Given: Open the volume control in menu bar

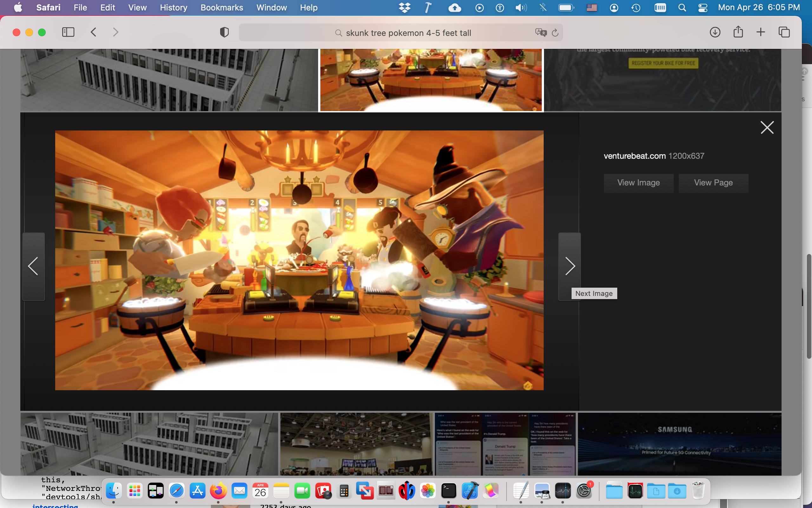Looking at the screenshot, I should click(x=521, y=7).
